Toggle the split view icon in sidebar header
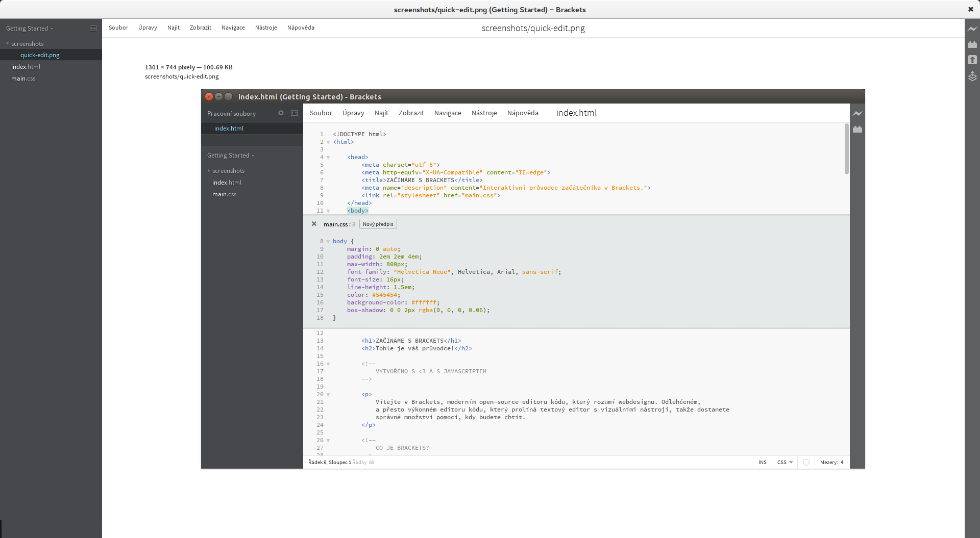Viewport: 980px width, 538px height. [93, 28]
